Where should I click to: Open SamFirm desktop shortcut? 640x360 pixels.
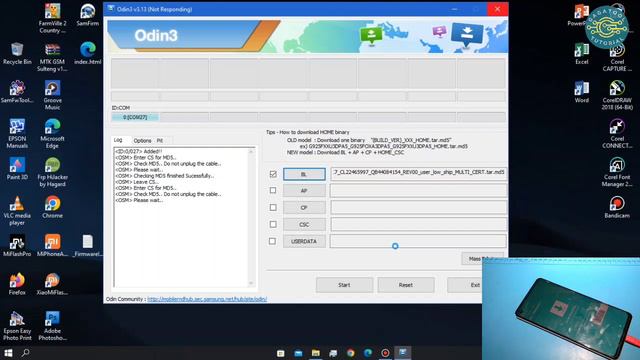(x=87, y=15)
